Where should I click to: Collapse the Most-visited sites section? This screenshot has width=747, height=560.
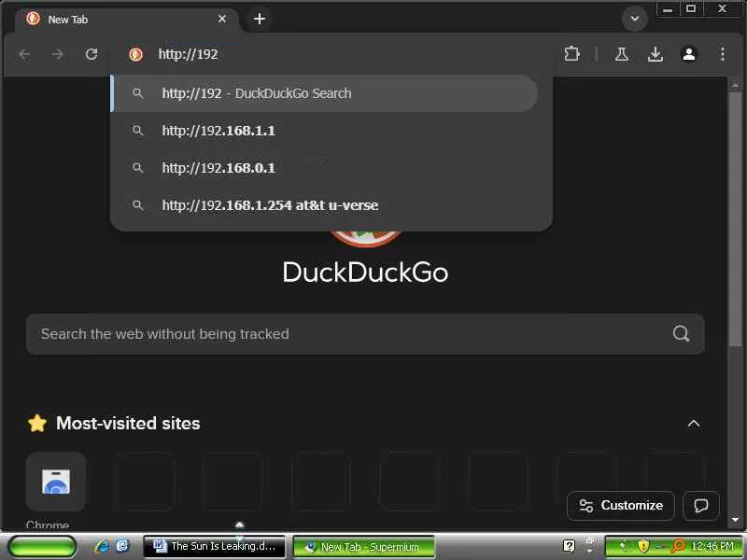click(x=694, y=424)
